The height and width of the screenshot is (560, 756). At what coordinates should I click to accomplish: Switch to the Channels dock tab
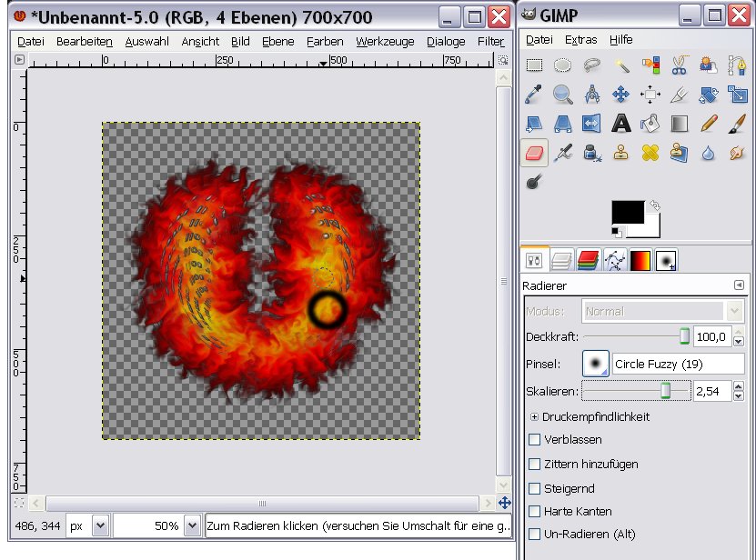pyautogui.click(x=588, y=261)
